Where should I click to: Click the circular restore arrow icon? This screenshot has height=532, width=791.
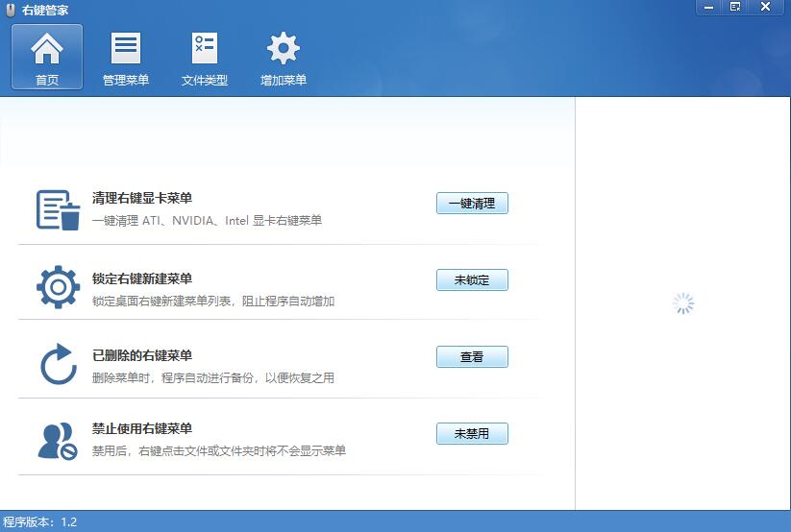click(x=58, y=364)
